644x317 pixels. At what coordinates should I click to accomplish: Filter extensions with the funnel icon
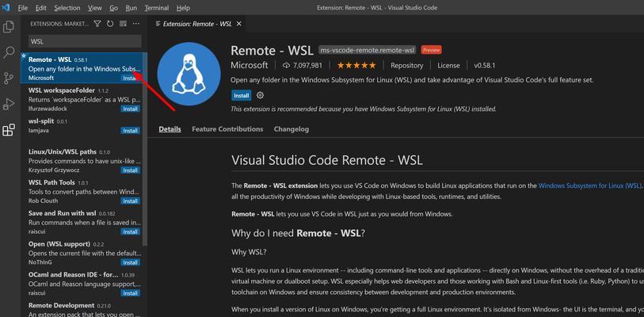pyautogui.click(x=97, y=24)
